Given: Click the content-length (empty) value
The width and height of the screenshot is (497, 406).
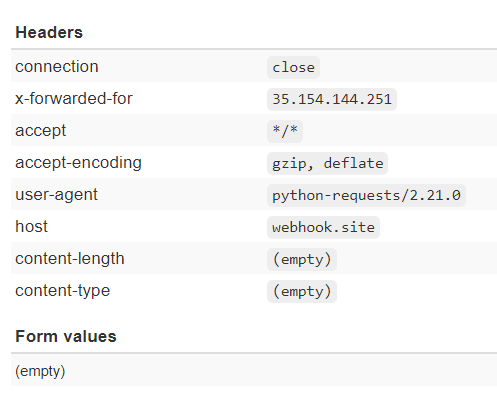Looking at the screenshot, I should [302, 259].
